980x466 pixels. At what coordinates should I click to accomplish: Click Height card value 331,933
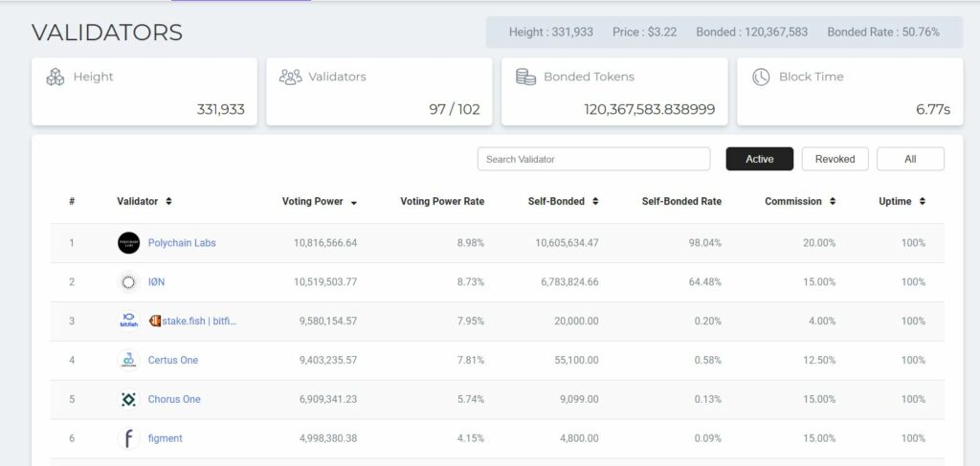point(221,110)
